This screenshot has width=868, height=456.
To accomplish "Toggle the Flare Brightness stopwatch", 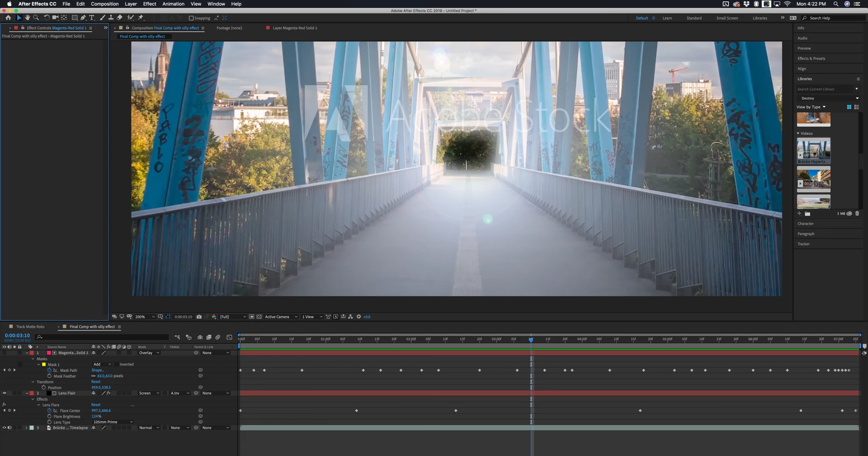I will point(49,416).
